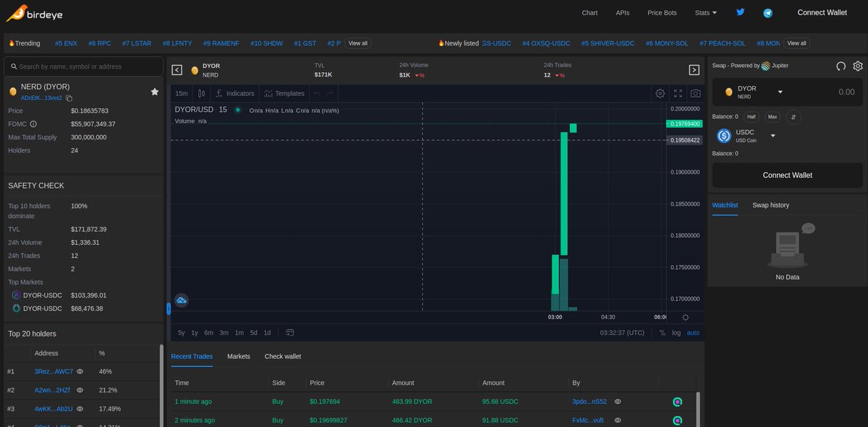Toggle the DYOR/USD series visibility dot
Screen dimensions: 868x427
(x=237, y=110)
